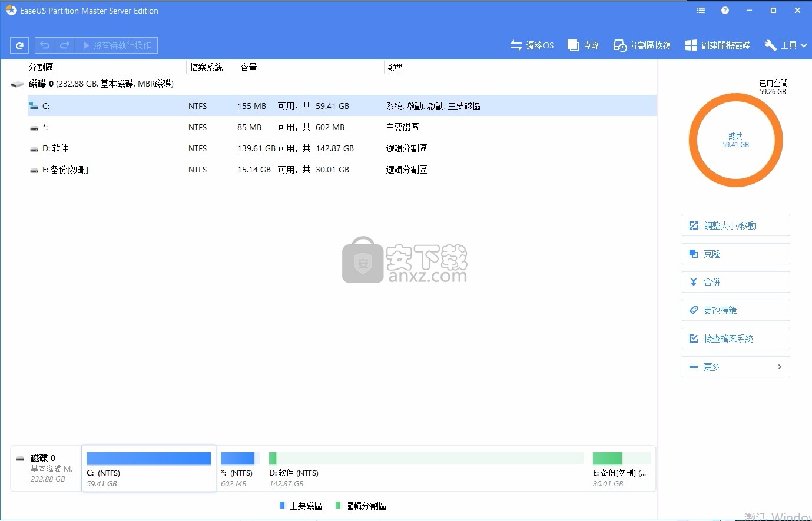
Task: Click the *: partition drive icon in list
Action: pos(34,128)
